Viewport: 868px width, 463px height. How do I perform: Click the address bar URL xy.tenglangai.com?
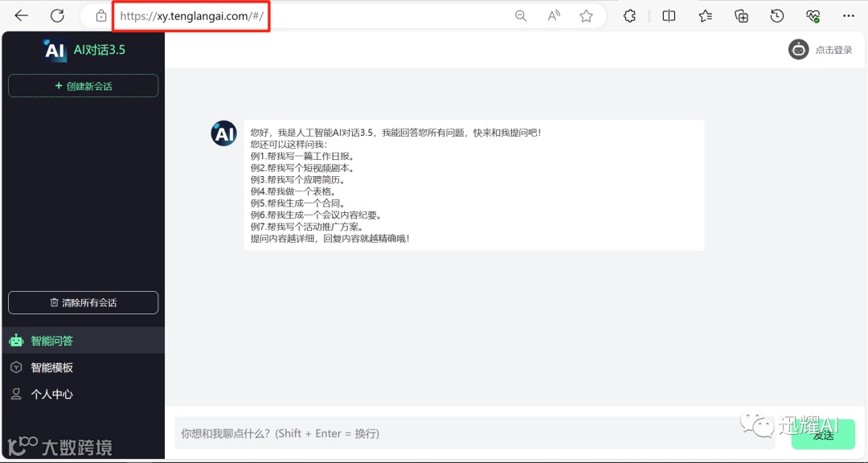point(191,16)
